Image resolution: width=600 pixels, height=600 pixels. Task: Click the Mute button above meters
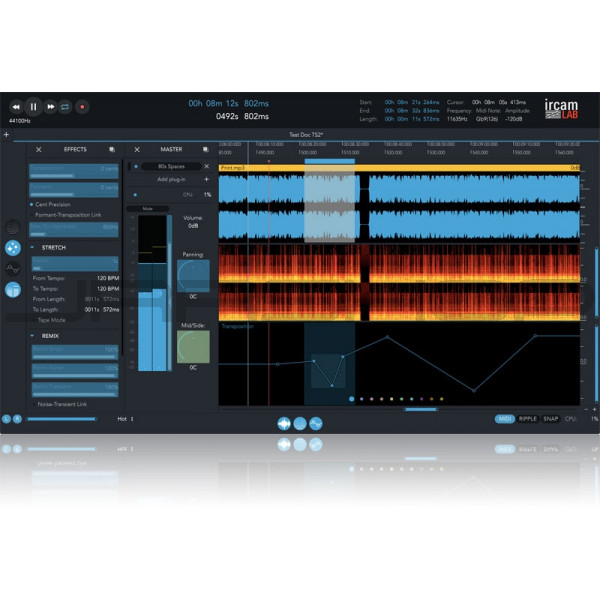[147, 208]
